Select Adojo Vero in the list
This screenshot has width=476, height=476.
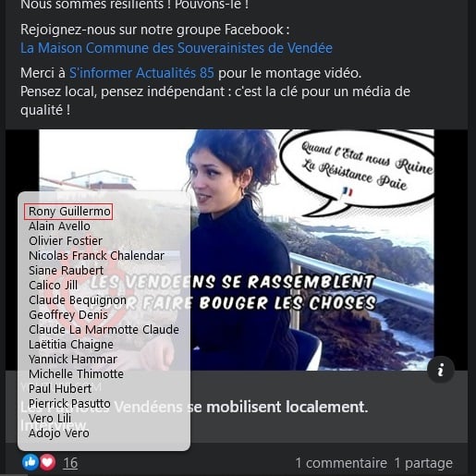click(59, 433)
